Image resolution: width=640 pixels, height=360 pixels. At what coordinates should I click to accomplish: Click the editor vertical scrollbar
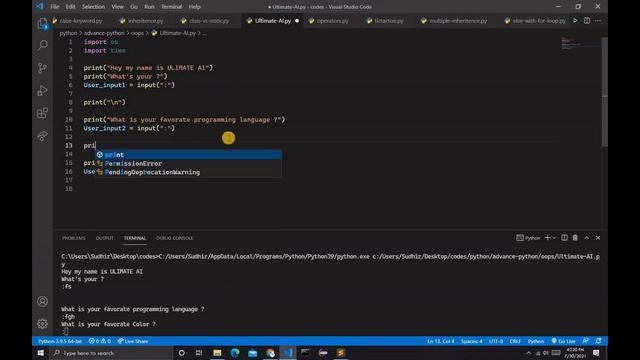point(604,92)
